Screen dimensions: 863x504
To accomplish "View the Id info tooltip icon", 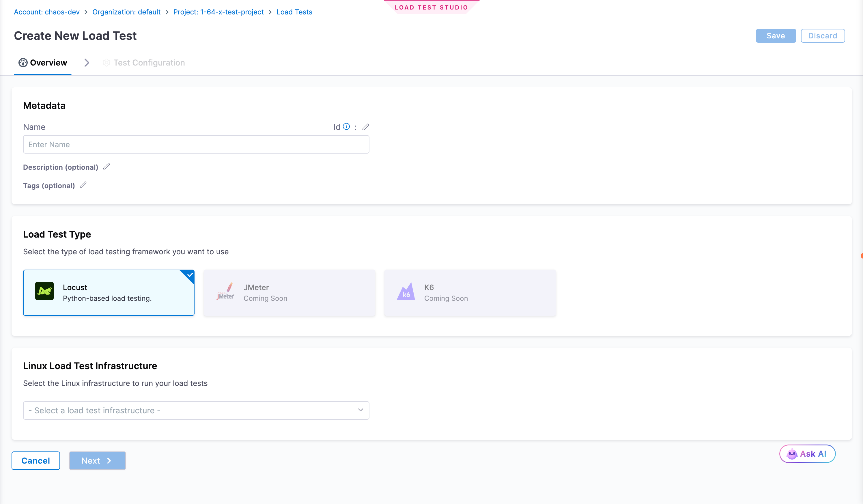I will [347, 126].
